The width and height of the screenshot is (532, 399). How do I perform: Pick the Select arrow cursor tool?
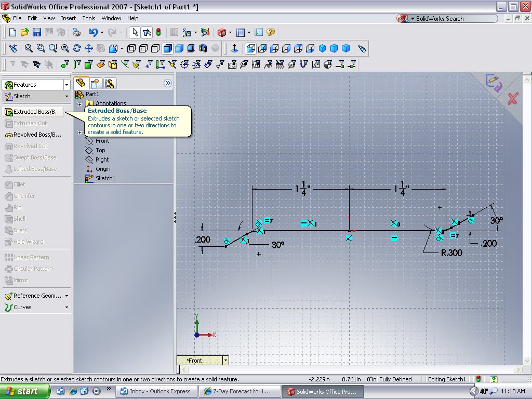click(x=135, y=32)
